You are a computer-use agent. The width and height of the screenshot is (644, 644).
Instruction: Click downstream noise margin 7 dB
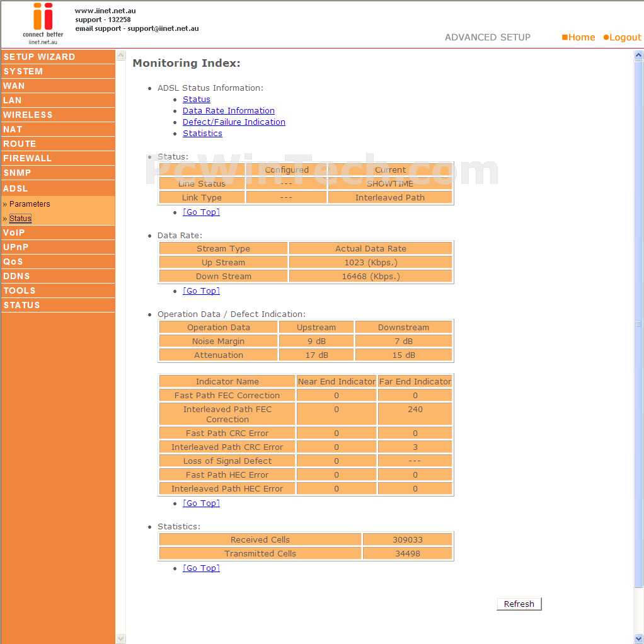[403, 342]
